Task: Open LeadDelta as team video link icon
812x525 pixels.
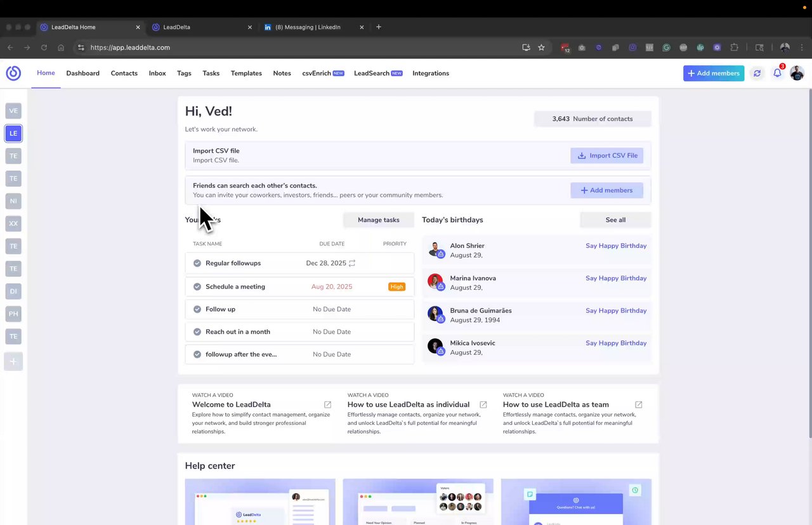Action: click(639, 405)
